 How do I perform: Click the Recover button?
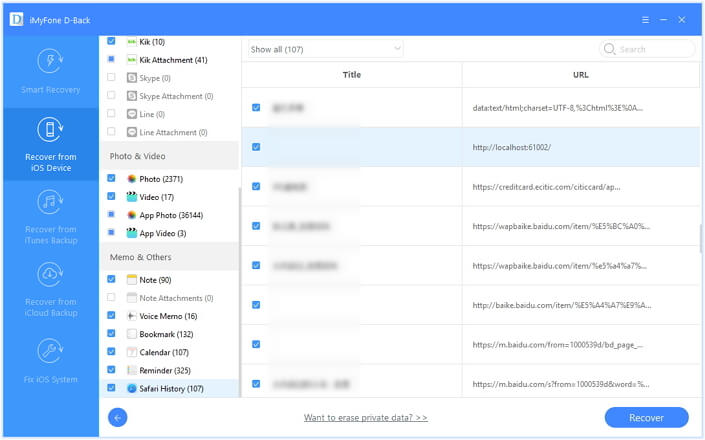click(646, 418)
